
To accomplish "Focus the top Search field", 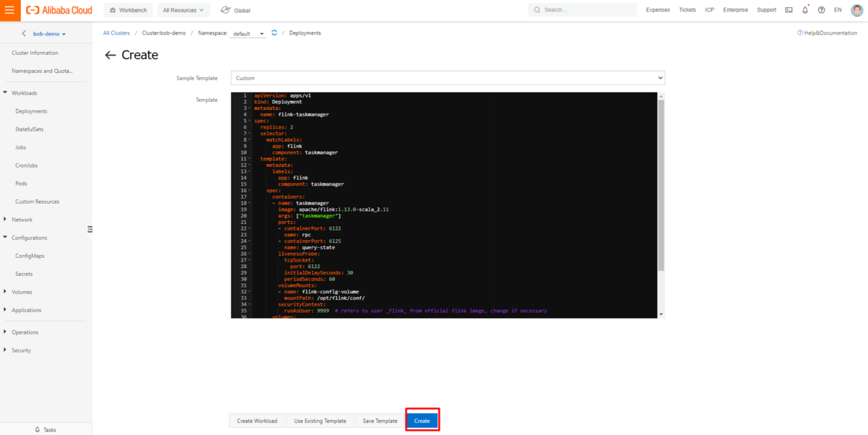I will [x=583, y=10].
